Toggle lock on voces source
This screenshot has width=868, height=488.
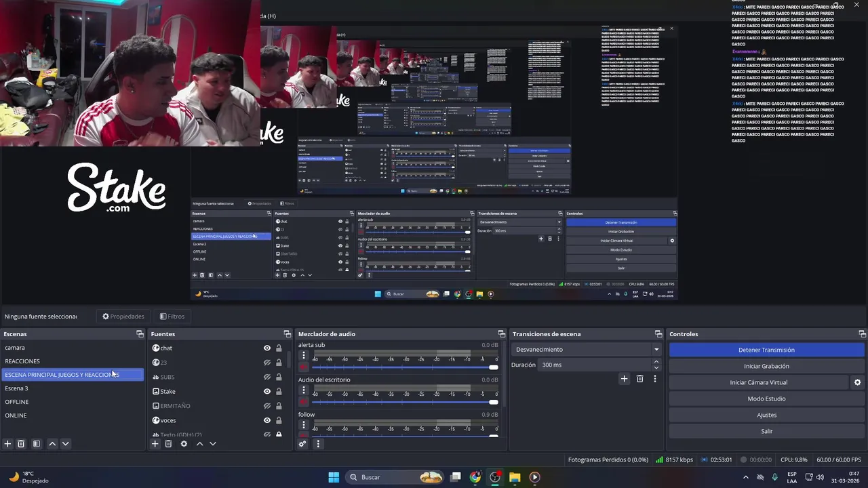(279, 420)
